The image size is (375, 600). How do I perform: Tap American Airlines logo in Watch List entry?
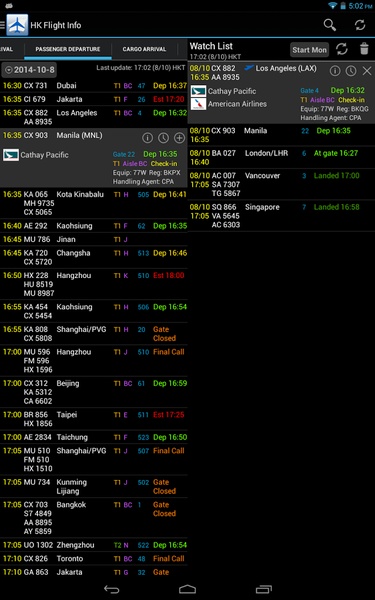point(198,104)
